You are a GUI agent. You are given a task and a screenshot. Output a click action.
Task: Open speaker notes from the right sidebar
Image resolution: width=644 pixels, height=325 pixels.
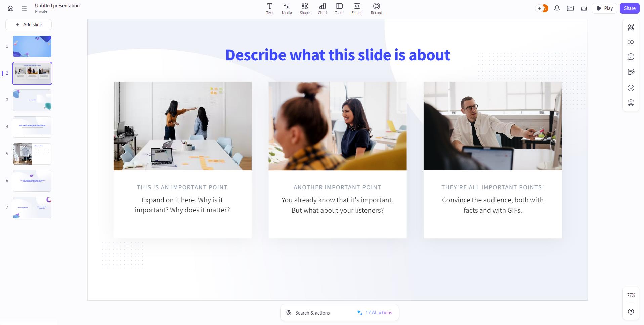pos(631,72)
